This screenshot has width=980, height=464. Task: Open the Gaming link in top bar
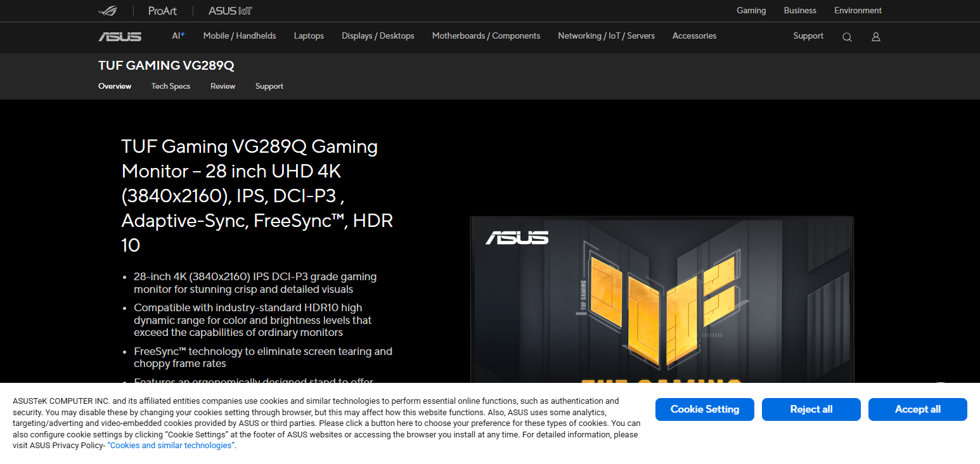point(751,11)
